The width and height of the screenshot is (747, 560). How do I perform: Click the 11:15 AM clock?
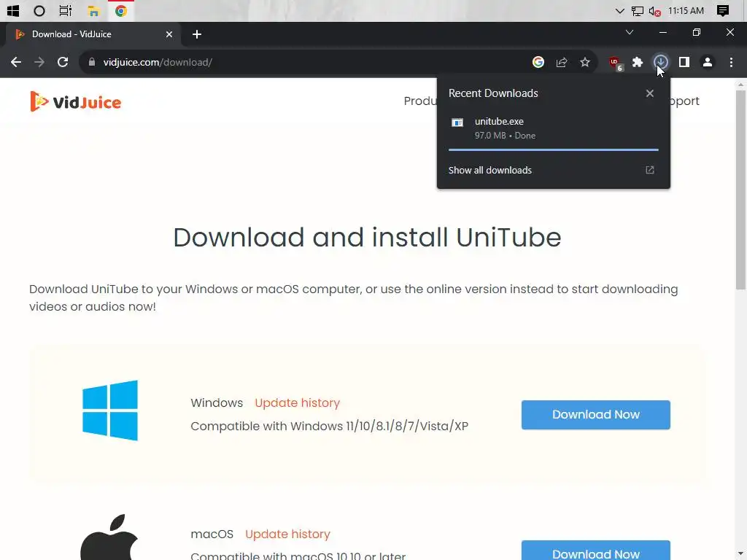686,10
